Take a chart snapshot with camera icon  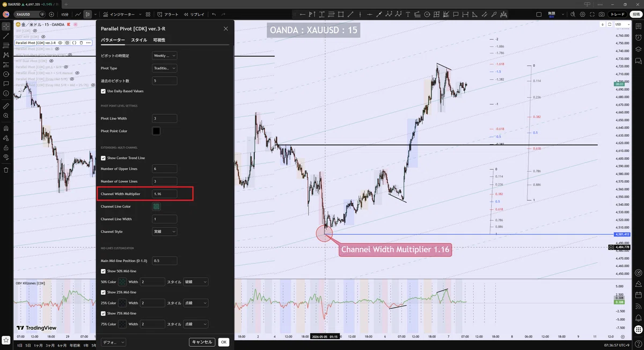pyautogui.click(x=602, y=14)
